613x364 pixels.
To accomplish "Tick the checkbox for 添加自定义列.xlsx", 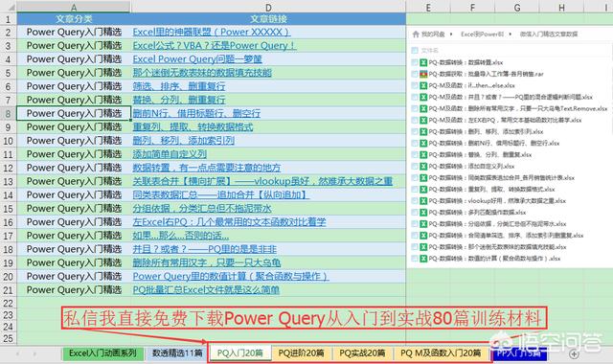I will [415, 166].
